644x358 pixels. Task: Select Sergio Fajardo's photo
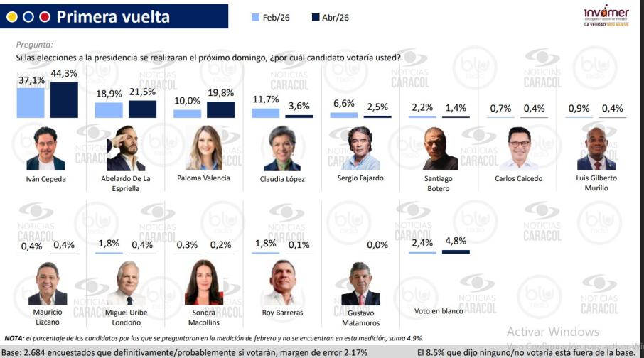[x=363, y=149]
